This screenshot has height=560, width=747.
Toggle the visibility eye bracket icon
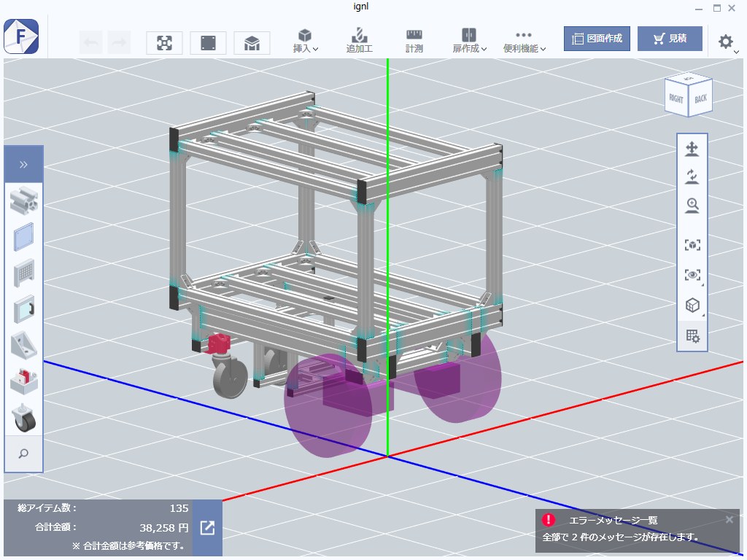(692, 275)
